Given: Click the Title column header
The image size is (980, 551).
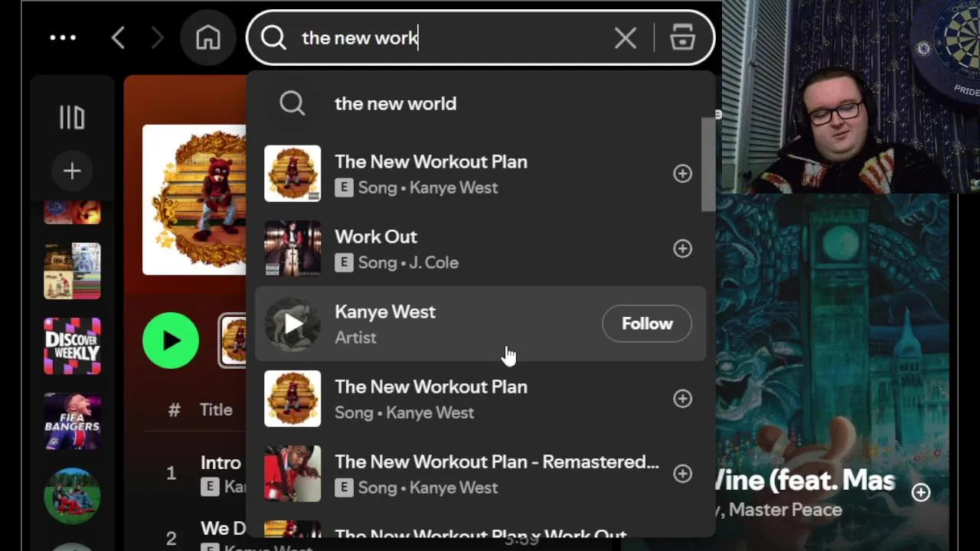Looking at the screenshot, I should (216, 409).
